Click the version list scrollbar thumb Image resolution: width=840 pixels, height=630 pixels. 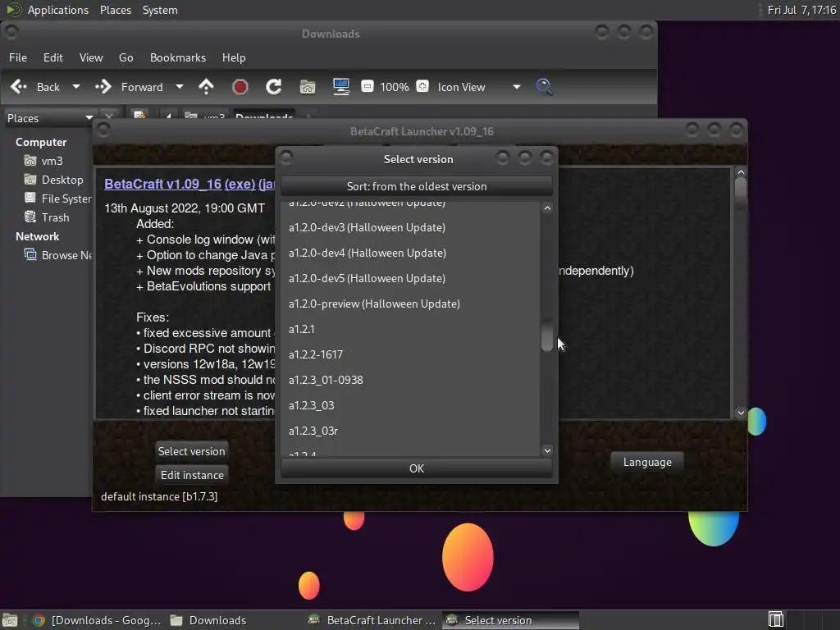547,336
